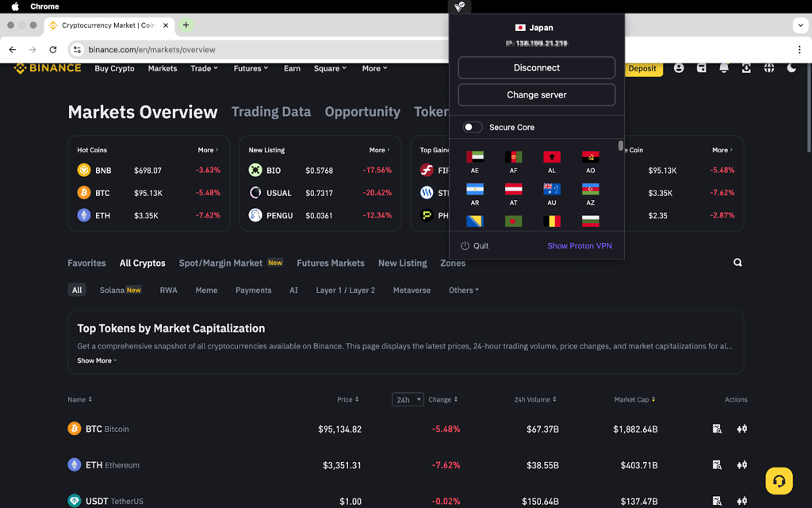This screenshot has height=508, width=812.
Task: Open Chrome's three-dot menu
Action: point(799,50)
